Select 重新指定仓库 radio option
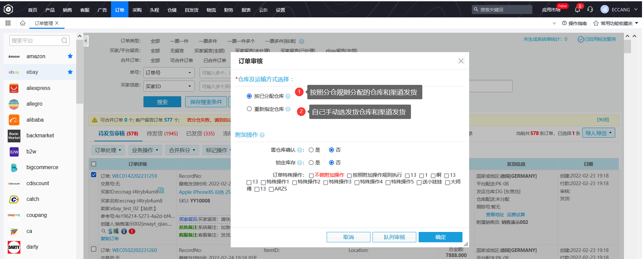This screenshot has height=259, width=644. [249, 109]
